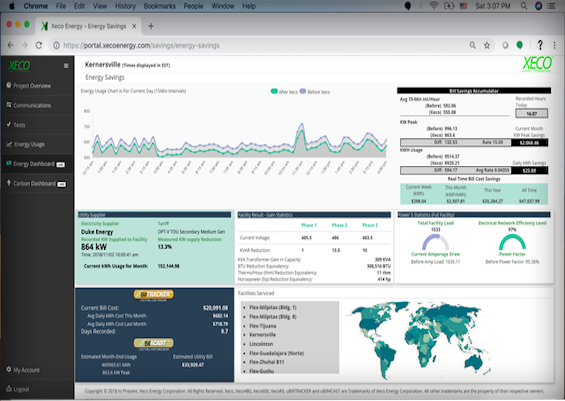Click the green extension icon in toolbar

coord(520,45)
